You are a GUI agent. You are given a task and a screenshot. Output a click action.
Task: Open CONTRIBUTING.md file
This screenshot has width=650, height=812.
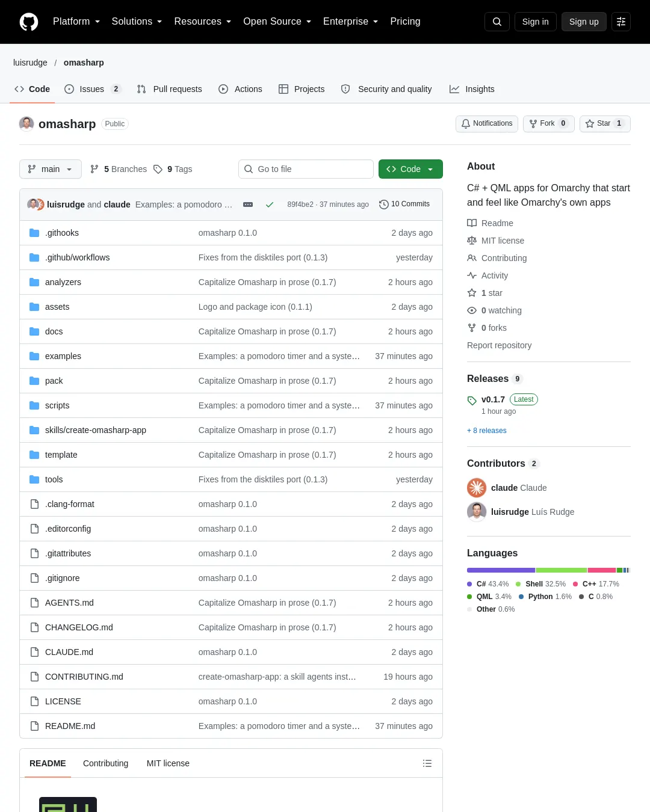coord(84,677)
